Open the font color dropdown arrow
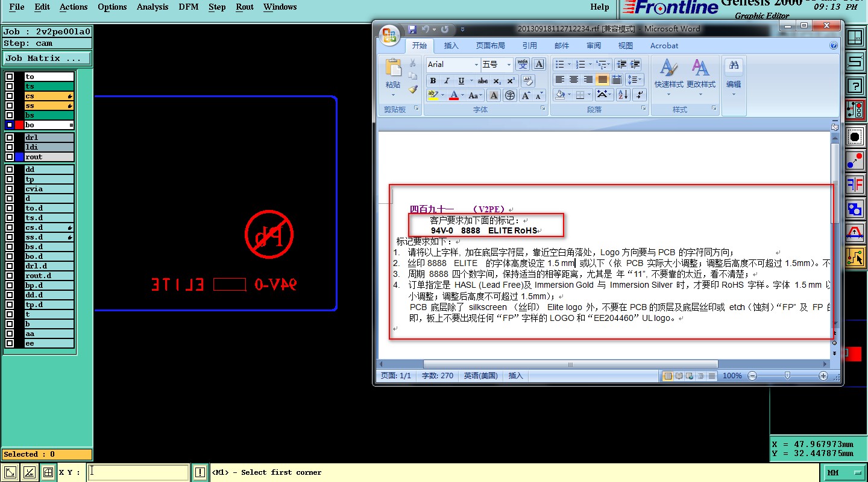The width and height of the screenshot is (868, 482). click(463, 95)
